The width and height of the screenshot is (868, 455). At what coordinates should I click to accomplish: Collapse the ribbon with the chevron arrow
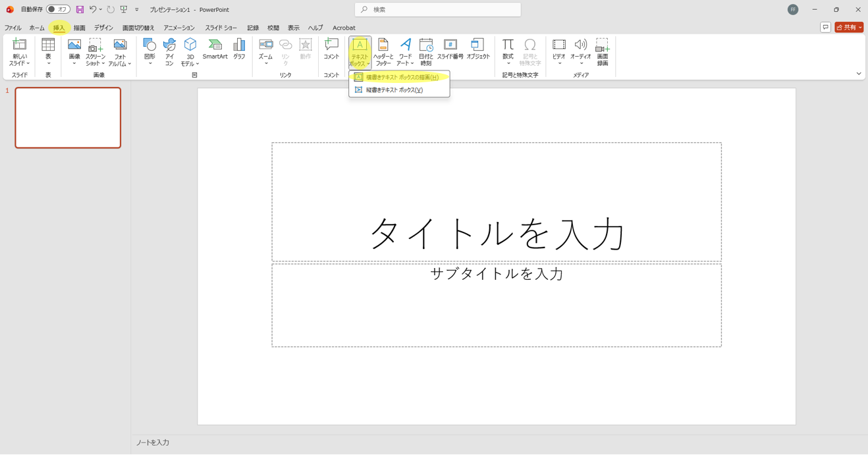coord(859,74)
